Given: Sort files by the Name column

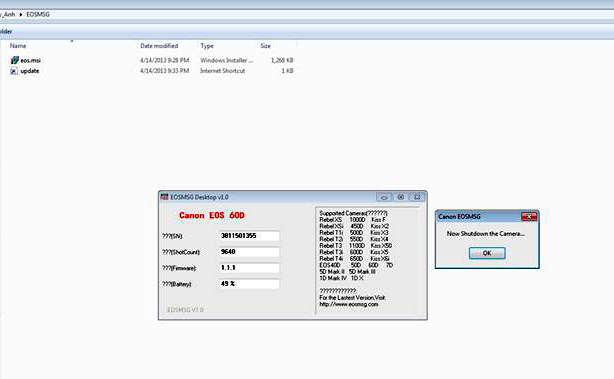Looking at the screenshot, I should pyautogui.click(x=18, y=46).
